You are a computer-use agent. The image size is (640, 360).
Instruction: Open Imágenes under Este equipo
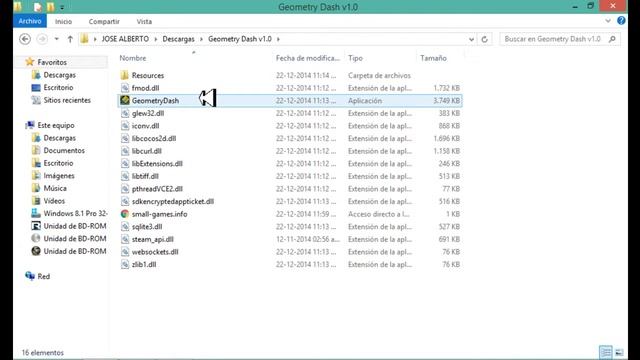tap(59, 176)
